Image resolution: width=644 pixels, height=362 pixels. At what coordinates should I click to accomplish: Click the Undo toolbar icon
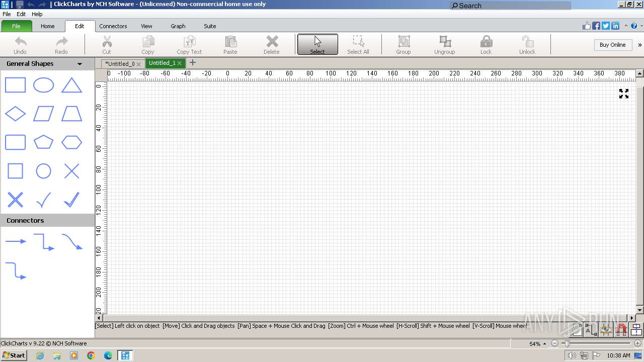[x=20, y=45]
